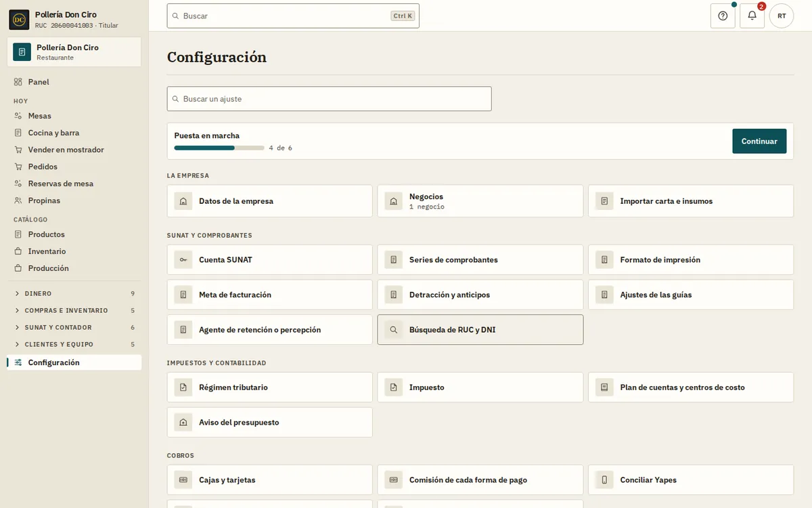Click the "1 negocio" subtitle text
Viewport: 812px width, 508px height.
pyautogui.click(x=427, y=207)
